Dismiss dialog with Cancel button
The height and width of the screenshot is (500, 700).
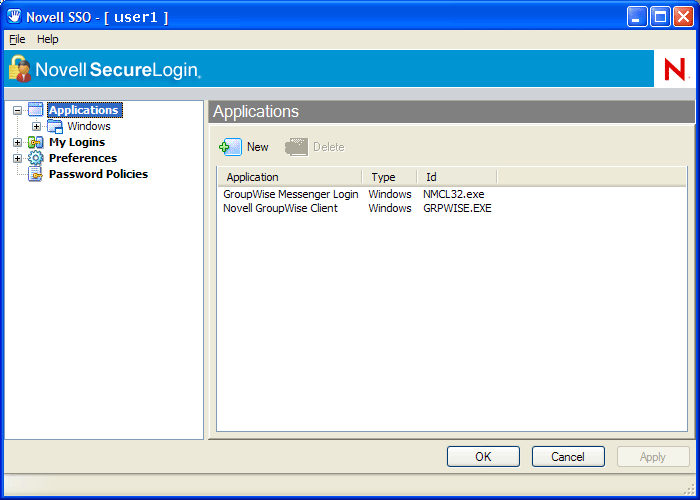(x=568, y=457)
